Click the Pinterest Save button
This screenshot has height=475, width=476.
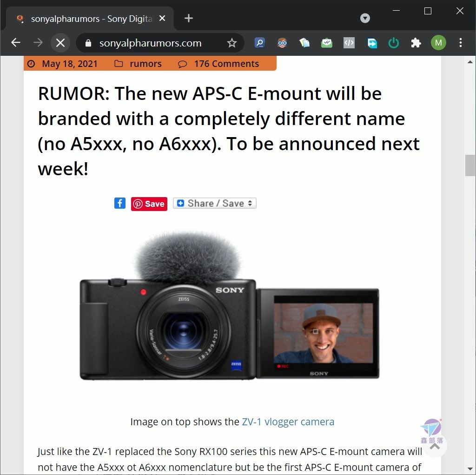[x=149, y=204]
